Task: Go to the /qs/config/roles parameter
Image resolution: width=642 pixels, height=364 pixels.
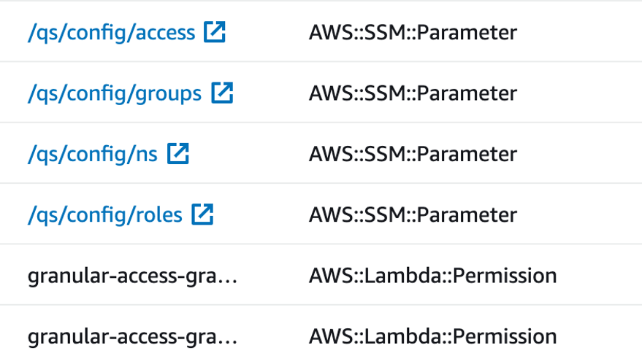Action: 104,215
